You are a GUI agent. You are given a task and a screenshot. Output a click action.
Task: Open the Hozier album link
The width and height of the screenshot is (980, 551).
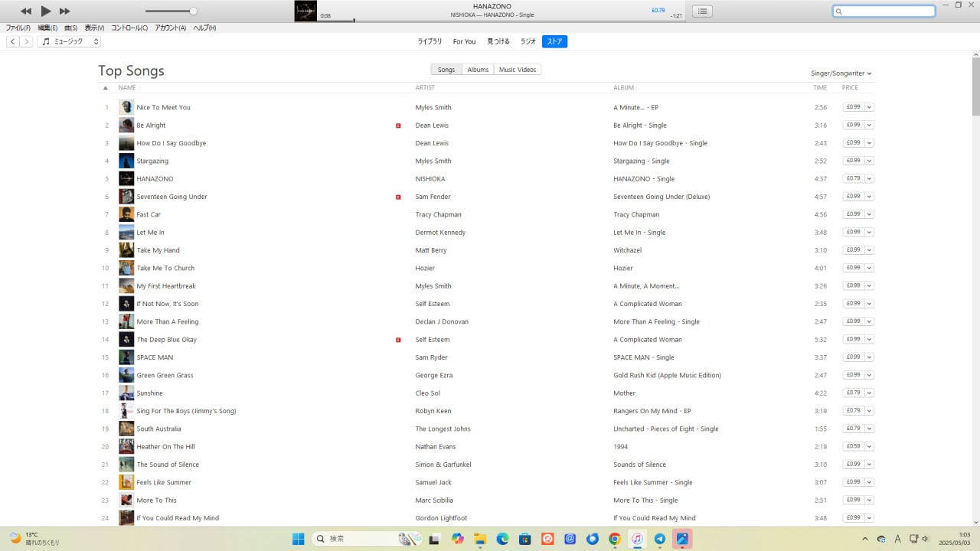(x=623, y=269)
